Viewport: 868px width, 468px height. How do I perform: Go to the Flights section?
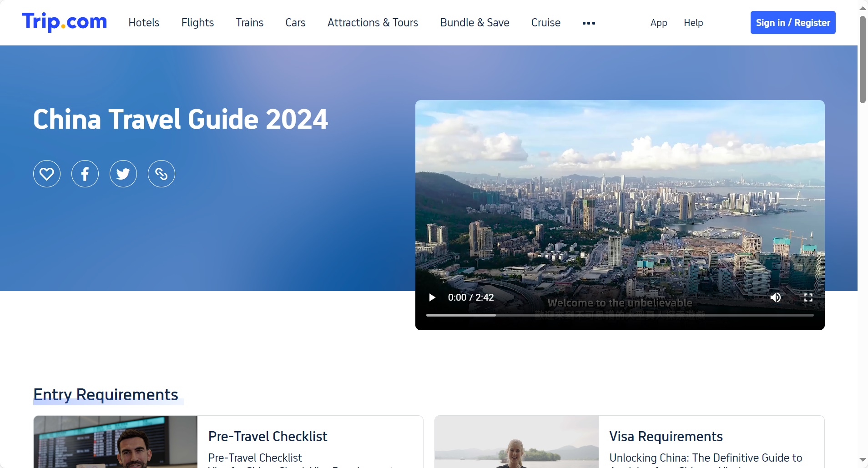tap(197, 23)
